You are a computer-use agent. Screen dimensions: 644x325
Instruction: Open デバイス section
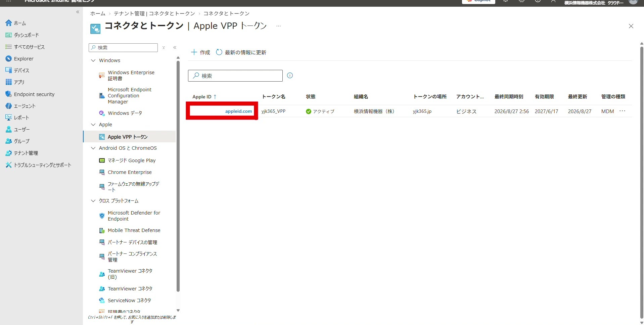pyautogui.click(x=17, y=70)
